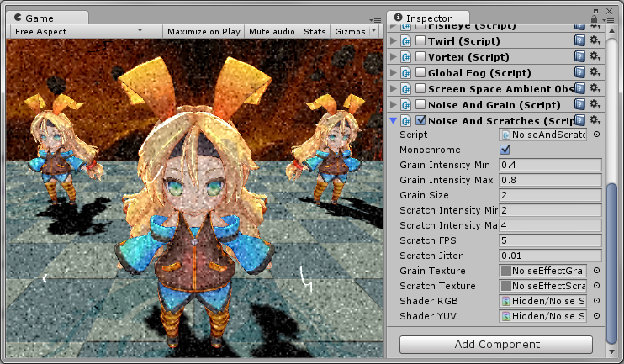Open help for Screen Space Ambient Obscurance
Image resolution: width=624 pixels, height=364 pixels.
(579, 88)
